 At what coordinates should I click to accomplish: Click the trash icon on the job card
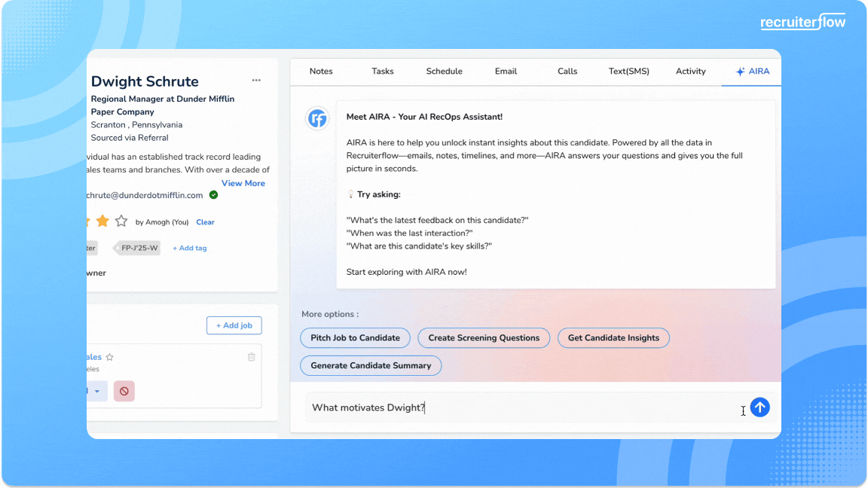[252, 357]
